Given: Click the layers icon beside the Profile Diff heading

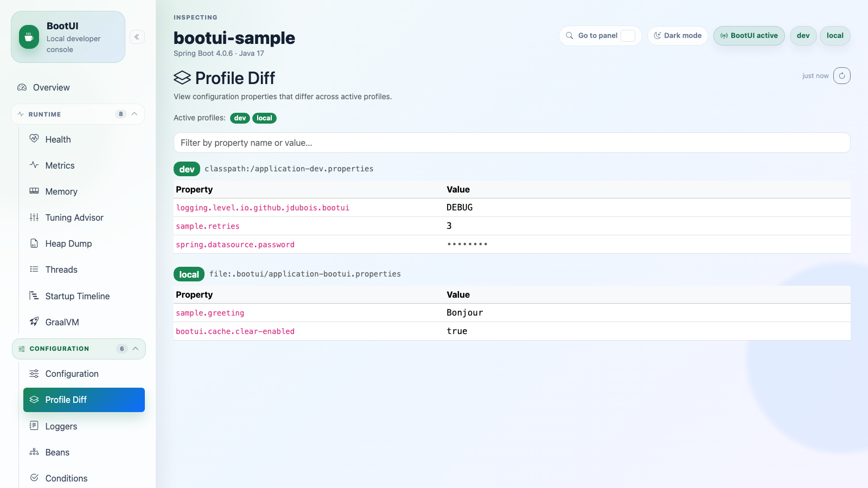Looking at the screenshot, I should point(182,78).
